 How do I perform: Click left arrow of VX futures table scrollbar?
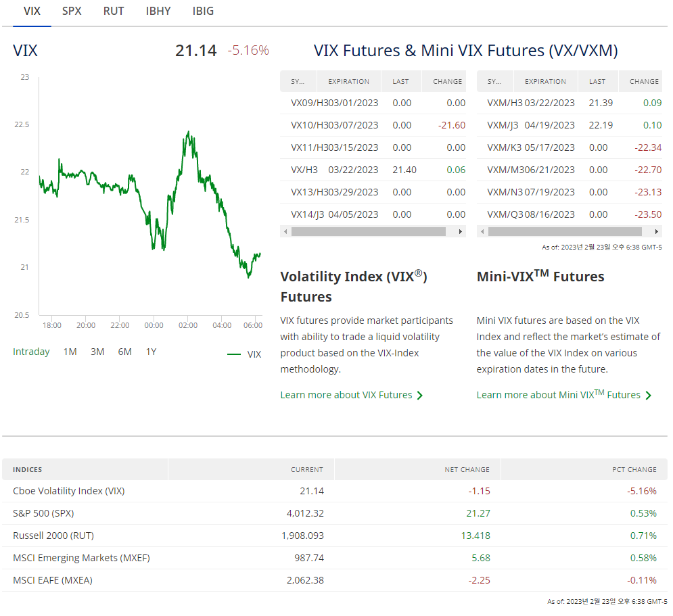point(285,232)
